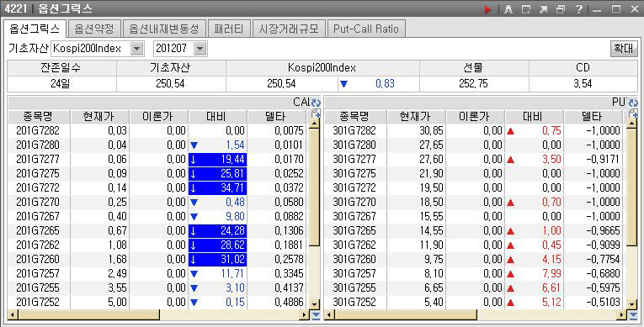Image resolution: width=644 pixels, height=327 pixels.
Task: Click the blue double-down icon under CALL table
Action: tap(316, 315)
